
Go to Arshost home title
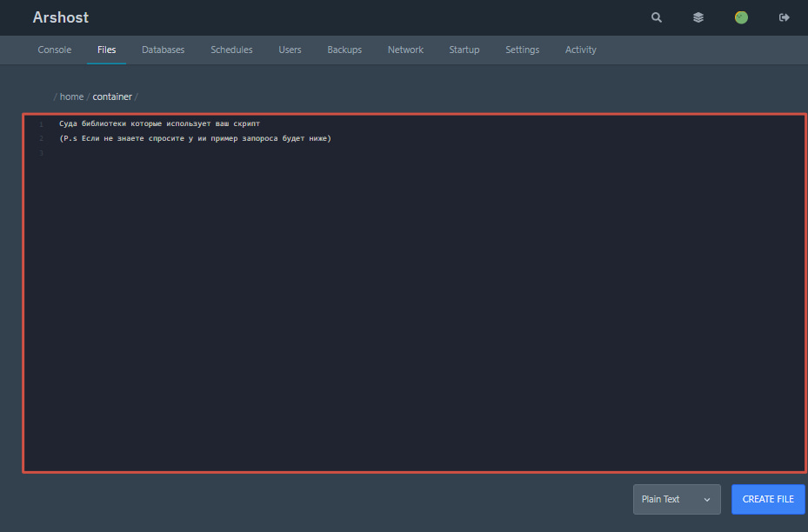pyautogui.click(x=61, y=17)
